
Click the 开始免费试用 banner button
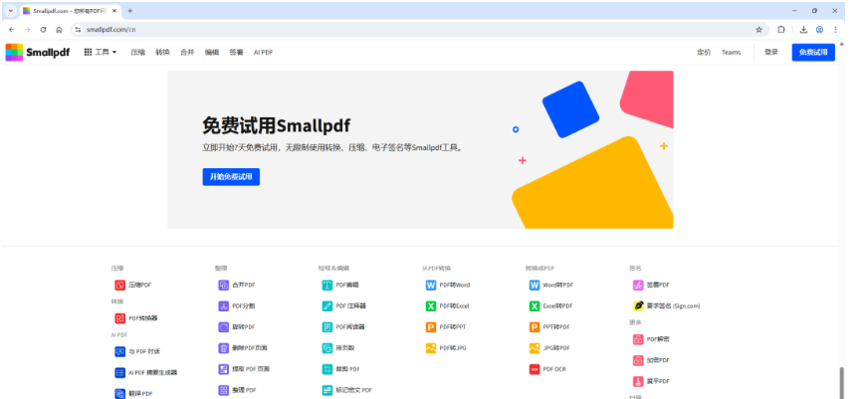click(231, 177)
